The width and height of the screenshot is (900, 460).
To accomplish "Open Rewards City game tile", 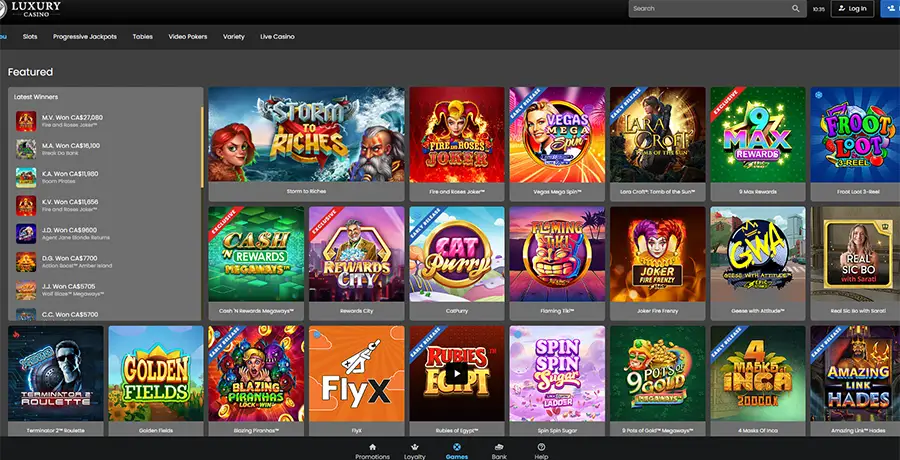I will coord(356,254).
